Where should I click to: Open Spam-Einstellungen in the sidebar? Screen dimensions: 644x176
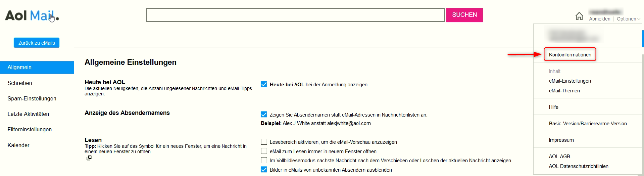(x=32, y=98)
